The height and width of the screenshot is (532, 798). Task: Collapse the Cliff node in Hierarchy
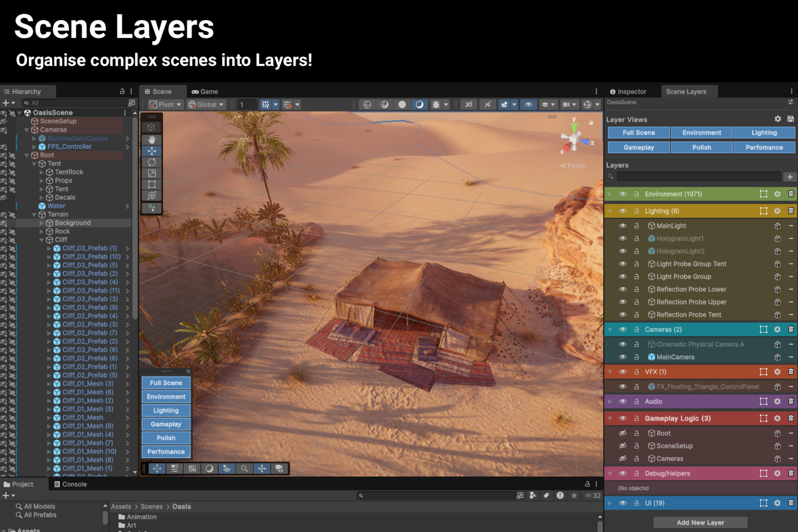(42, 240)
